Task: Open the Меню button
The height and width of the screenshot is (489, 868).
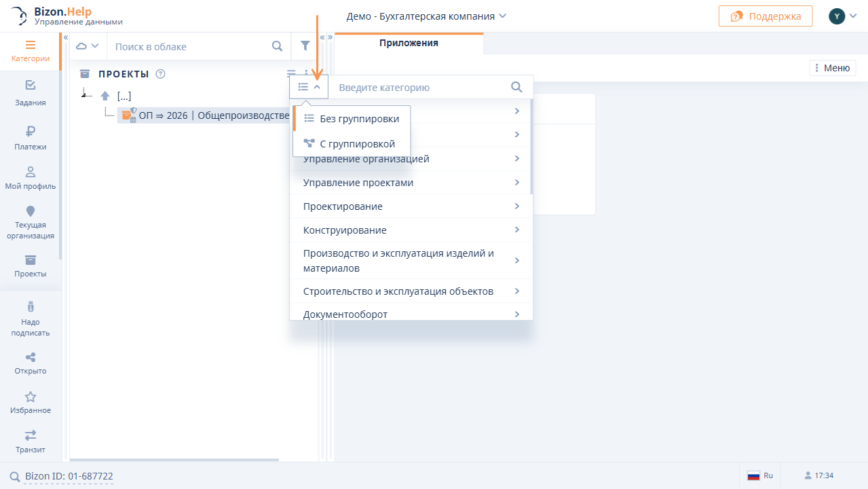Action: click(832, 68)
